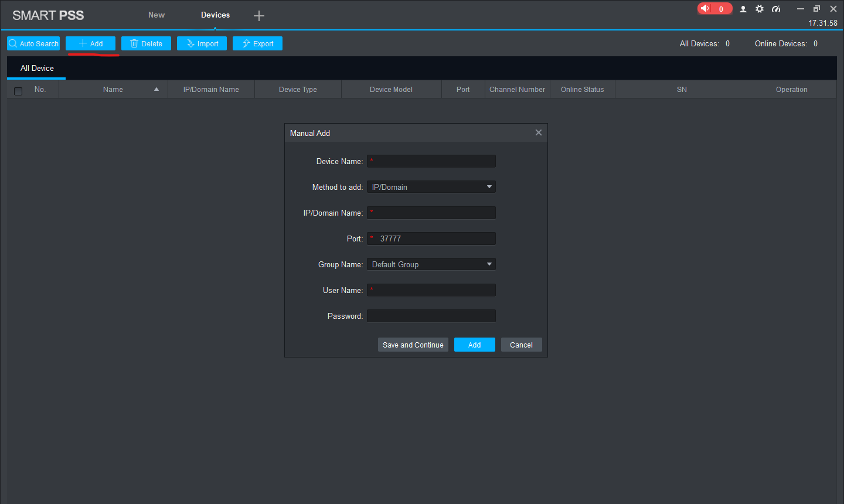Switch to the New tab

[x=156, y=15]
